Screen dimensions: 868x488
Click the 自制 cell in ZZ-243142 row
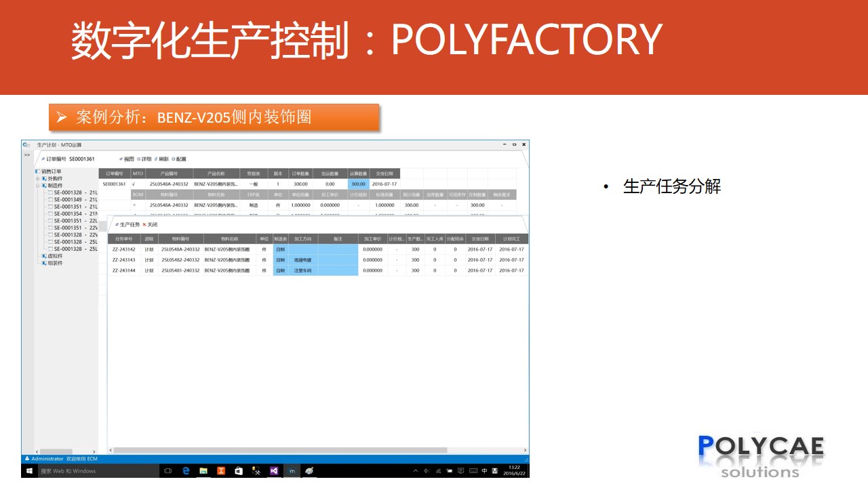(281, 249)
